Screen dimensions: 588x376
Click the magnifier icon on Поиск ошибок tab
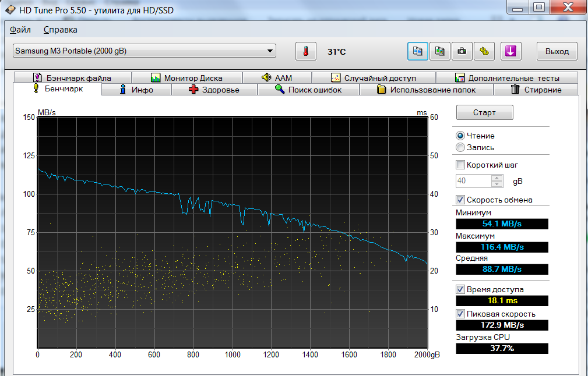pos(279,90)
